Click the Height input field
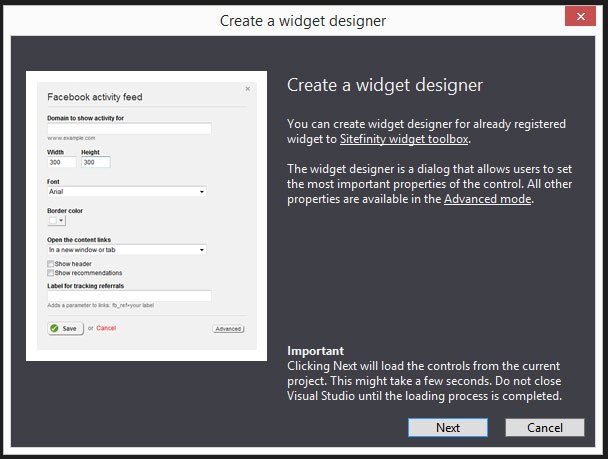608x459 pixels. tap(95, 162)
